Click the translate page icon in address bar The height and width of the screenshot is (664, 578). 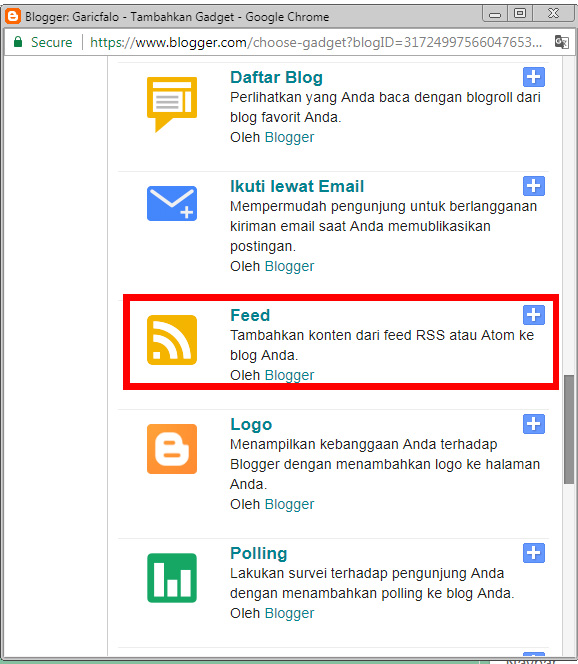coord(561,42)
